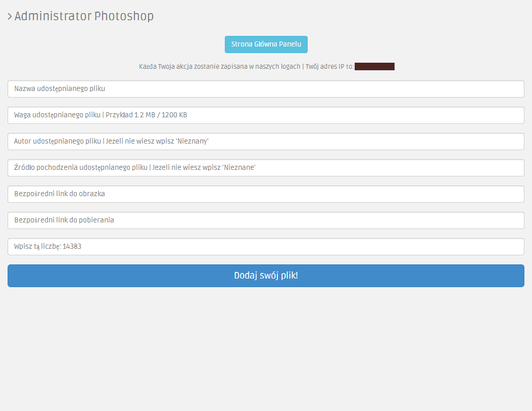Click the Autor udostępnianego pliku field

(x=266, y=142)
